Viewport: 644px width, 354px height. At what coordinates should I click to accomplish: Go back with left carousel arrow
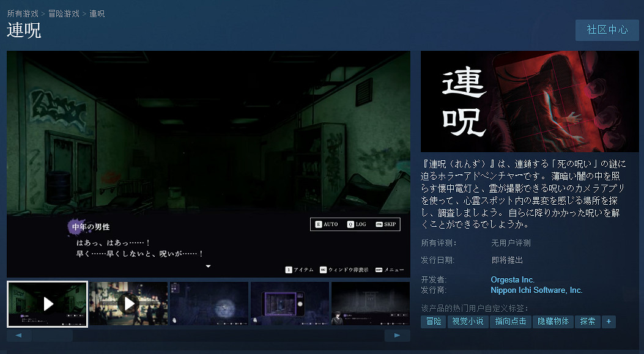[x=18, y=335]
